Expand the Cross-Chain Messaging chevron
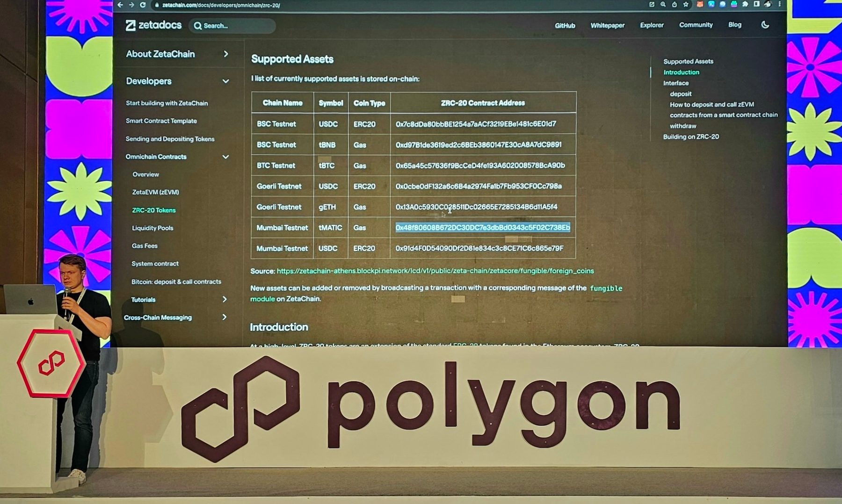 tap(225, 317)
